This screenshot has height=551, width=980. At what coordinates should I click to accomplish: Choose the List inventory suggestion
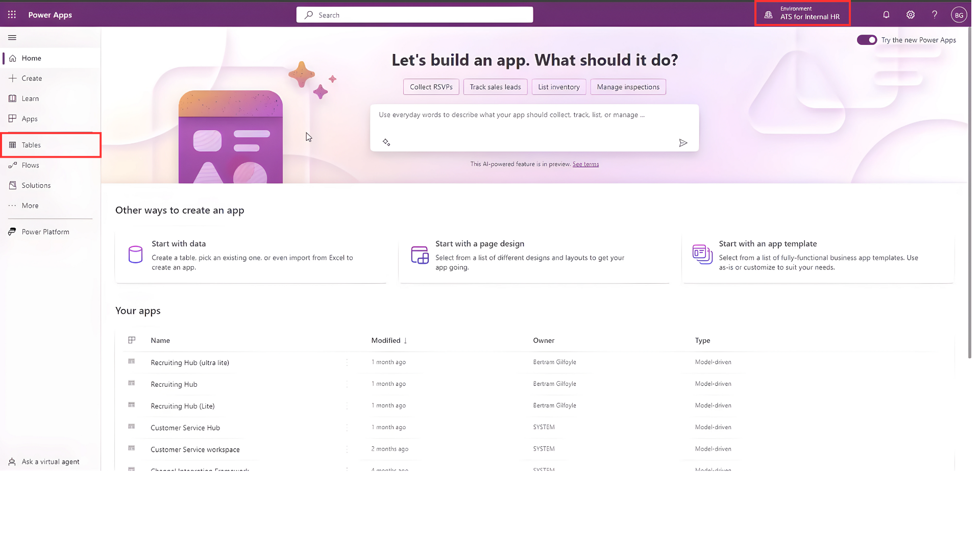tap(559, 87)
